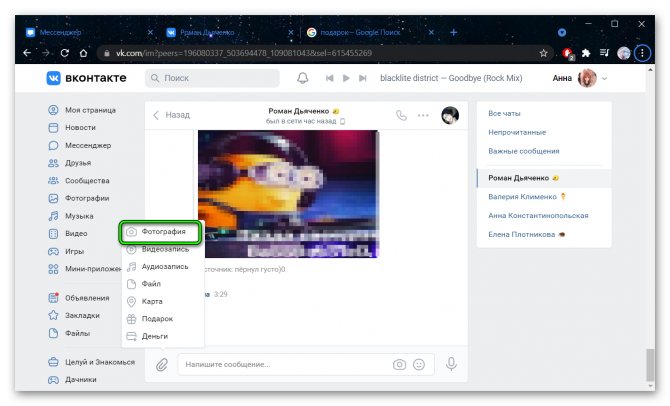Skip to previous music track
The width and height of the screenshot is (670, 406).
point(329,78)
